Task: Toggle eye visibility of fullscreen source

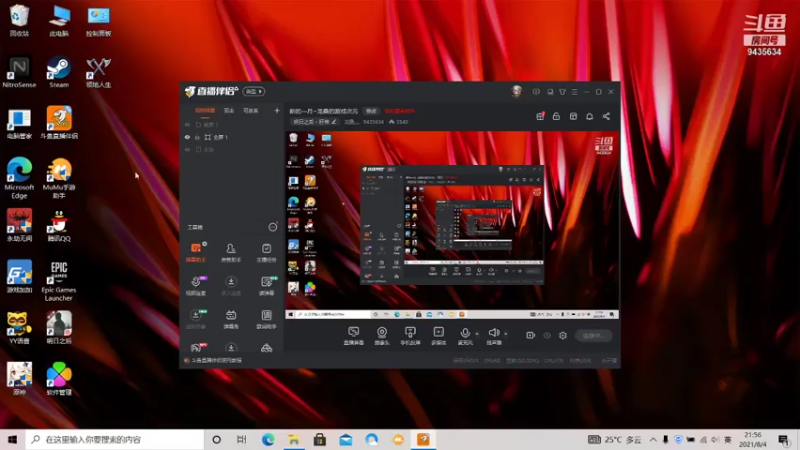Action: tap(187, 137)
